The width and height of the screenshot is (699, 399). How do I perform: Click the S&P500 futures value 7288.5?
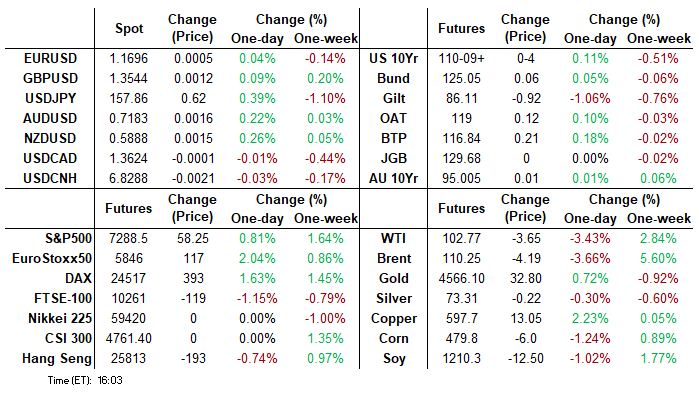click(128, 239)
